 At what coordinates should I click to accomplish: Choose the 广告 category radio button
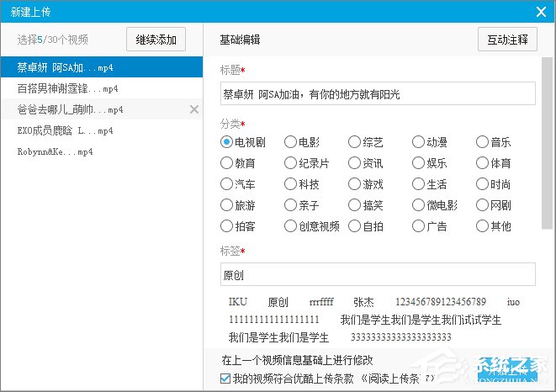click(x=418, y=226)
